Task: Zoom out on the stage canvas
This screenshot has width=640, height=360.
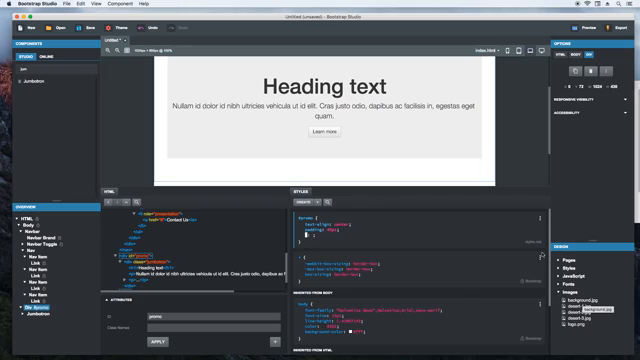Action: point(117,50)
